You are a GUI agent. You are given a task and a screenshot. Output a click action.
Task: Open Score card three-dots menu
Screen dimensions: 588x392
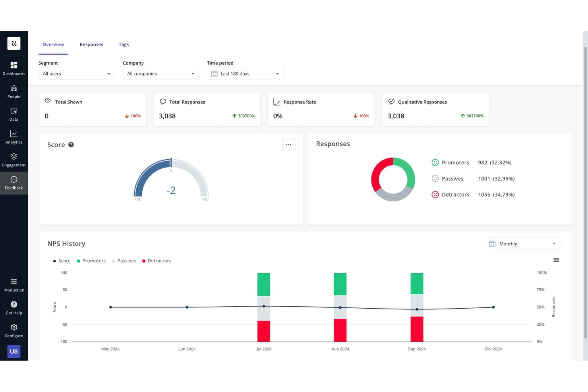(x=288, y=145)
